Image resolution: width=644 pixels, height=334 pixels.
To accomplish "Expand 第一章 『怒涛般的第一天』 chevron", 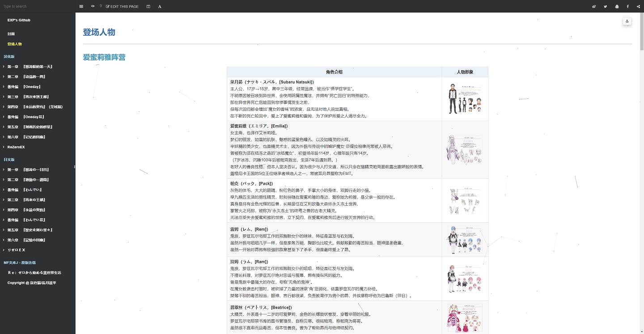I will tap(4, 67).
